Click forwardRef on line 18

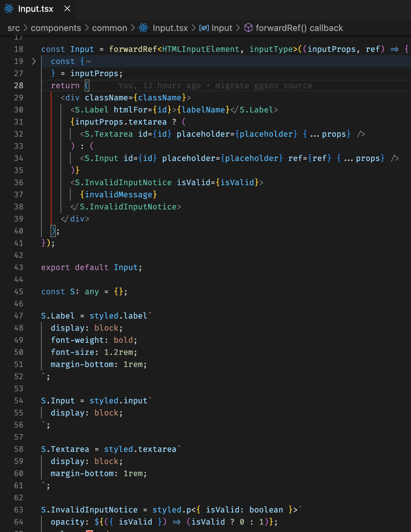coord(133,49)
